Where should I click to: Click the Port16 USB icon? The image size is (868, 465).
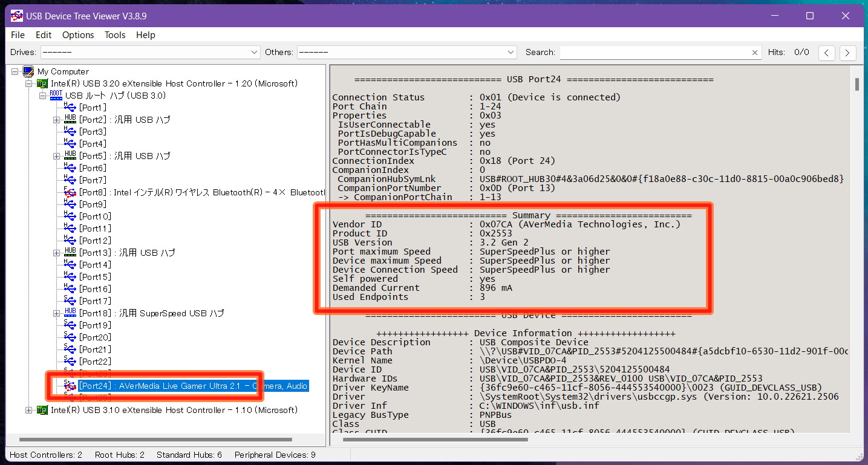point(70,288)
